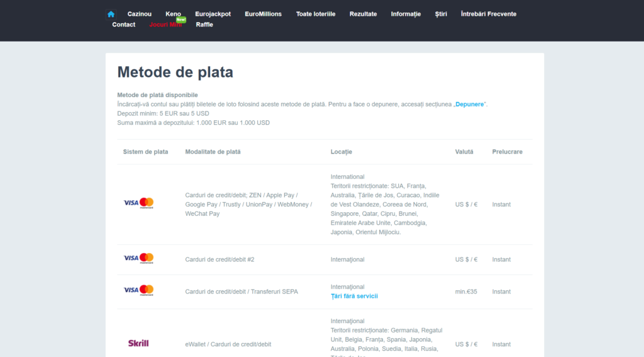Open Întrebări Frecvente from the navigation
644x357 pixels.
pos(489,14)
